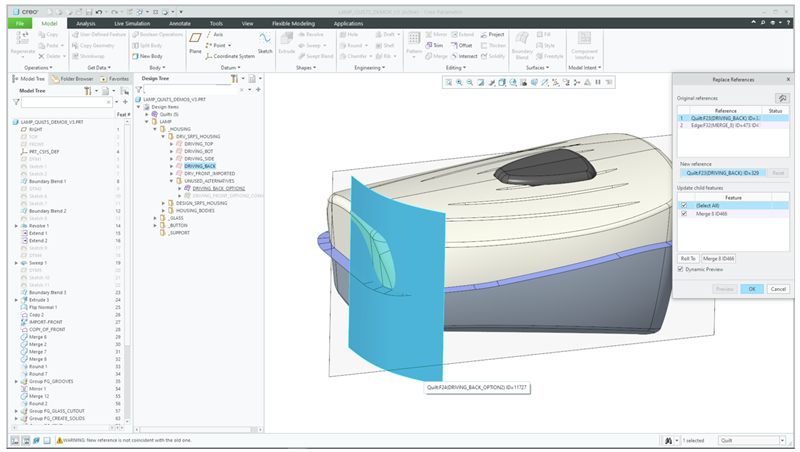This screenshot has height=452, width=800.
Task: Create a New Body
Action: pos(149,56)
